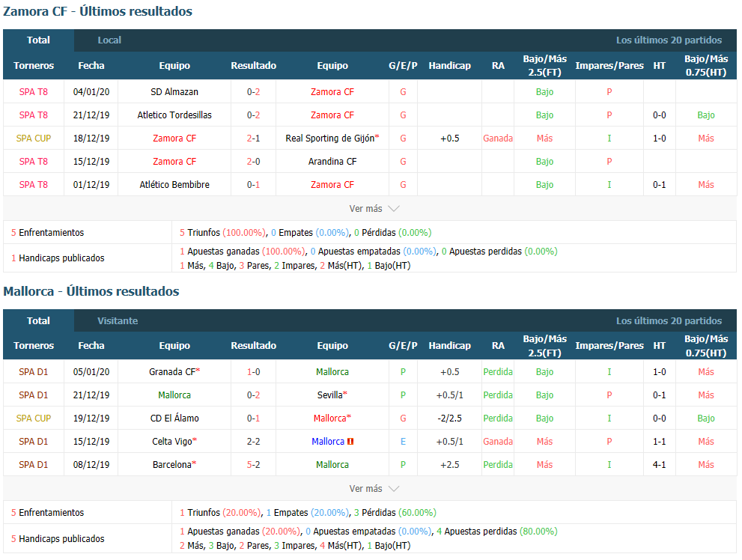Click Zamora CF in the 18/12/19 row
This screenshot has width=742, height=560.
[174, 138]
